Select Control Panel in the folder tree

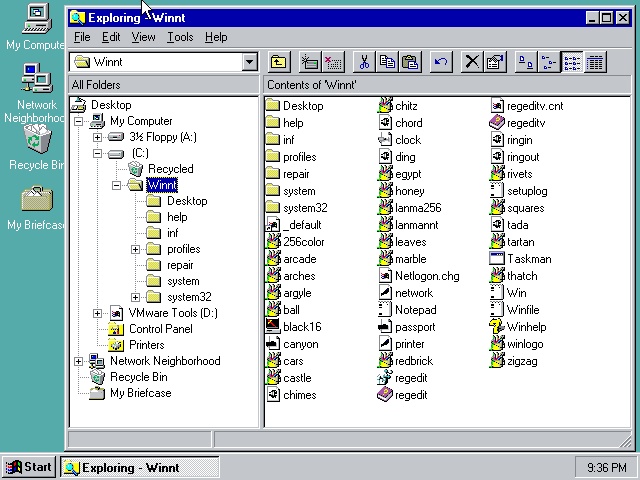click(x=160, y=329)
